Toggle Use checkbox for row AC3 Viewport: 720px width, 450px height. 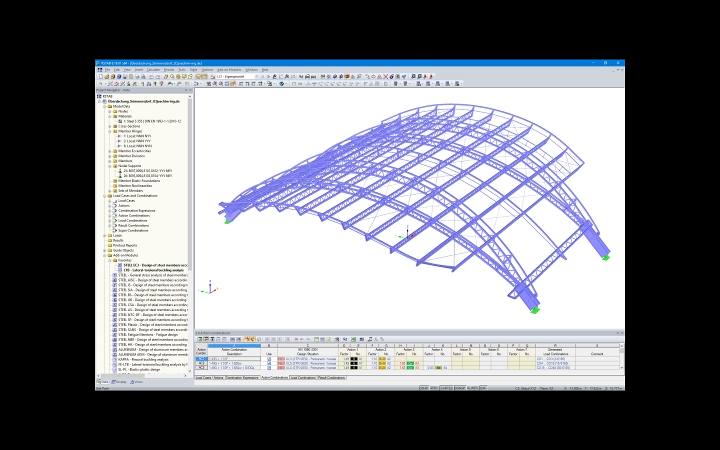[x=269, y=367]
